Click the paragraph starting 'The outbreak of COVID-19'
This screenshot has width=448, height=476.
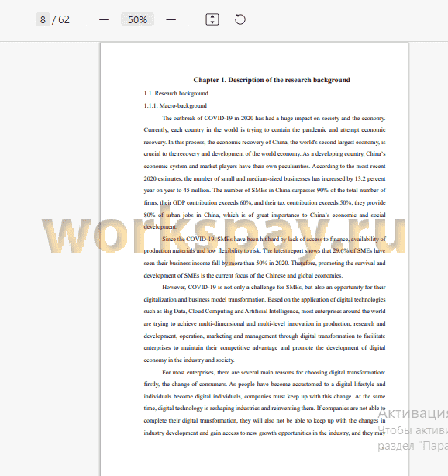click(x=264, y=172)
